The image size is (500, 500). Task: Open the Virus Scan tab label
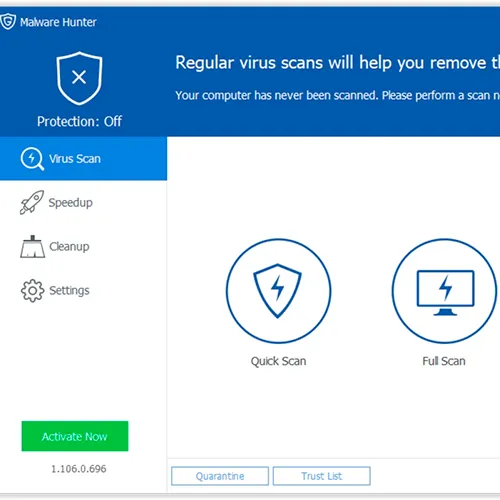(75, 159)
